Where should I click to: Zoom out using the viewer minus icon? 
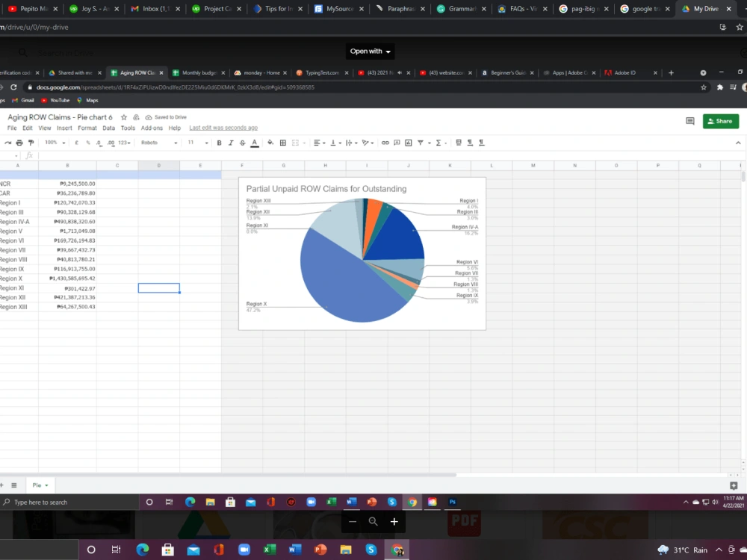352,521
